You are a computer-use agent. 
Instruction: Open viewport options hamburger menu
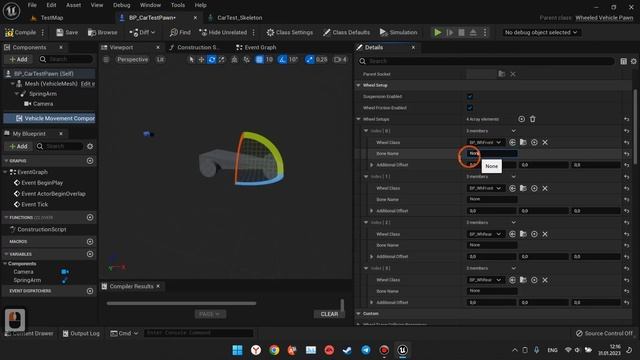(106, 60)
